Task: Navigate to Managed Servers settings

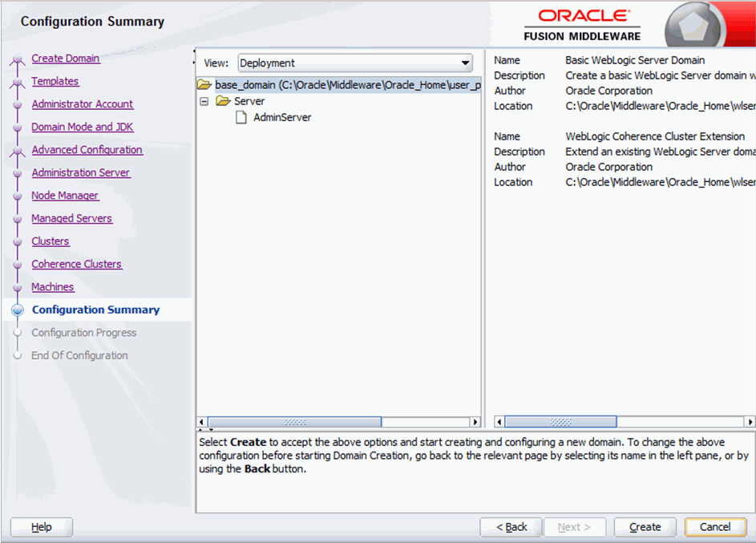Action: [x=71, y=218]
